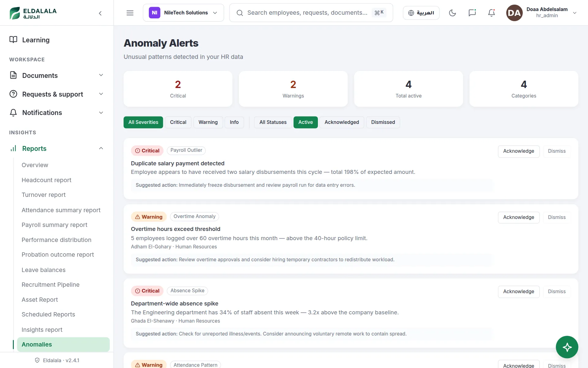Click the Reports bar chart icon
588x368 pixels.
(x=13, y=148)
